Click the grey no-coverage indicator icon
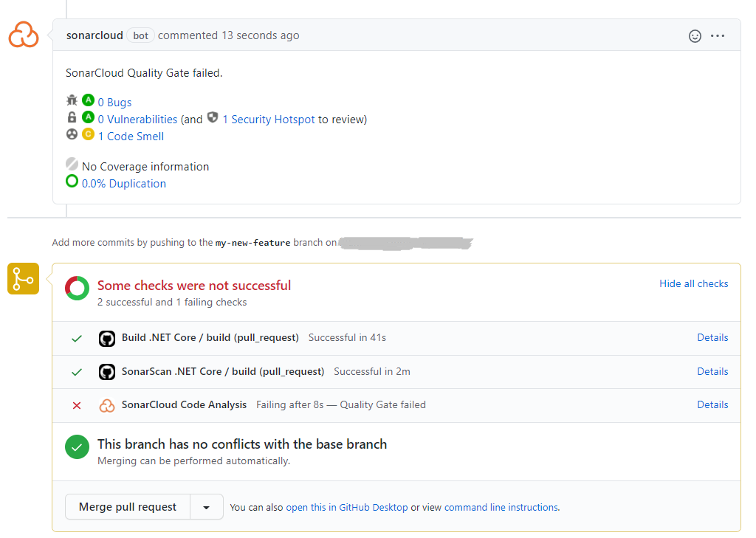 click(72, 164)
